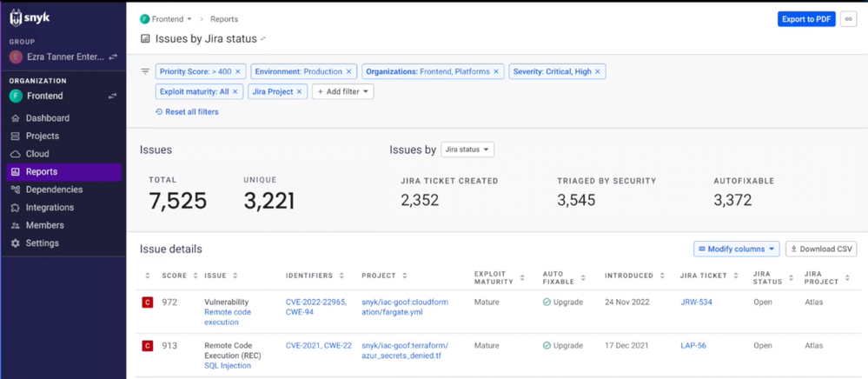
Task: Sort the Score column using its arrows
Action: point(195,276)
